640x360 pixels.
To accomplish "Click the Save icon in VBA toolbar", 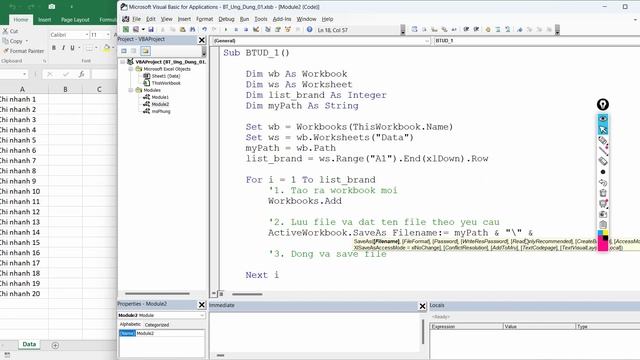I will [151, 29].
